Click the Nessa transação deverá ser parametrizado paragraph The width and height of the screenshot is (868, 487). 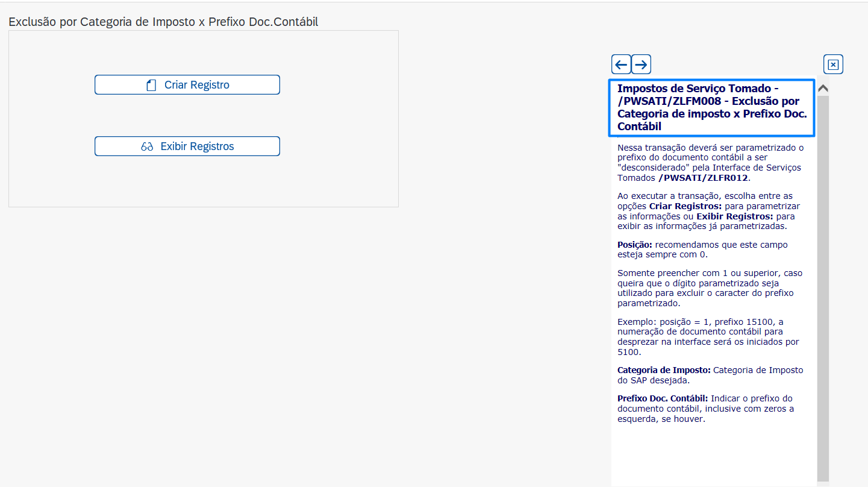[x=710, y=163]
